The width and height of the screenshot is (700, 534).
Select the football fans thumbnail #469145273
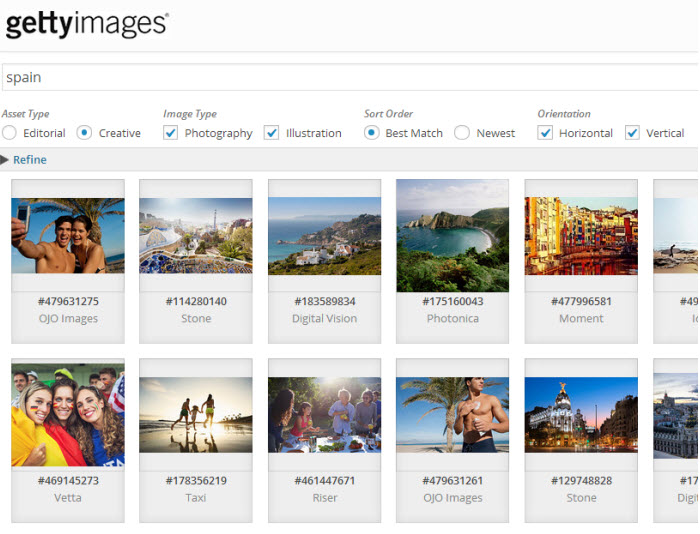pyautogui.click(x=68, y=415)
